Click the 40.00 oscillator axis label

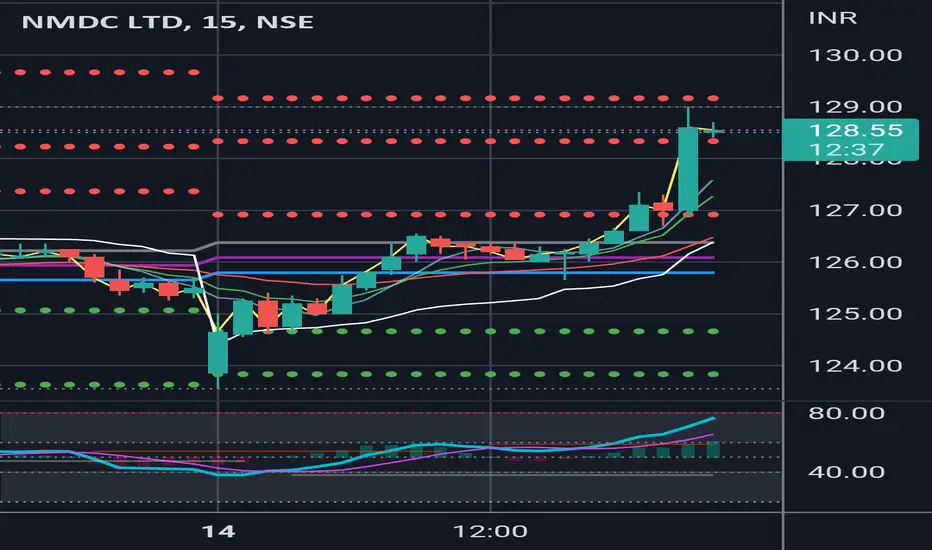[846, 472]
